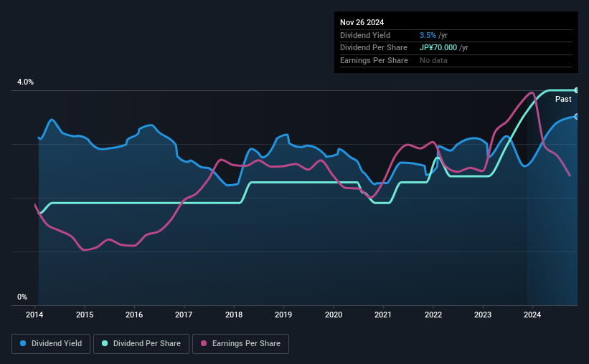Toggle the Earnings Per Share legend series
589x364 pixels.
tap(240, 344)
